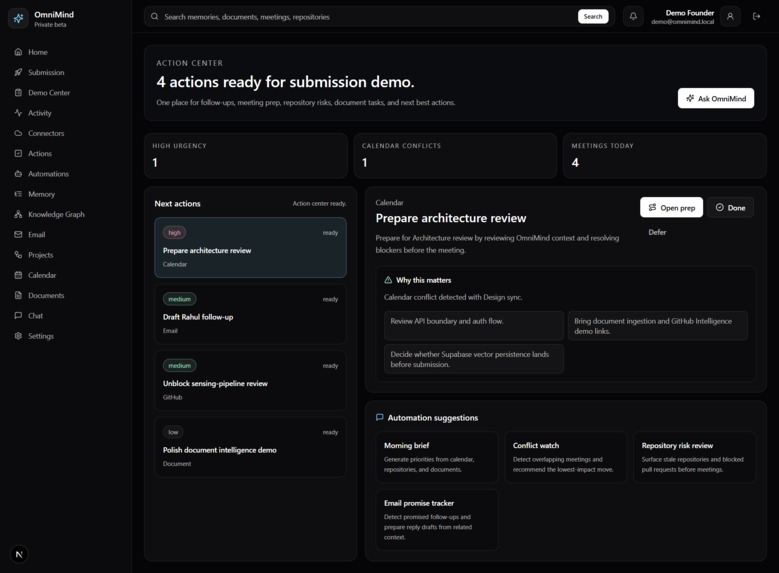The height and width of the screenshot is (573, 779).
Task: Click the 'low' priority badge
Action: (173, 432)
